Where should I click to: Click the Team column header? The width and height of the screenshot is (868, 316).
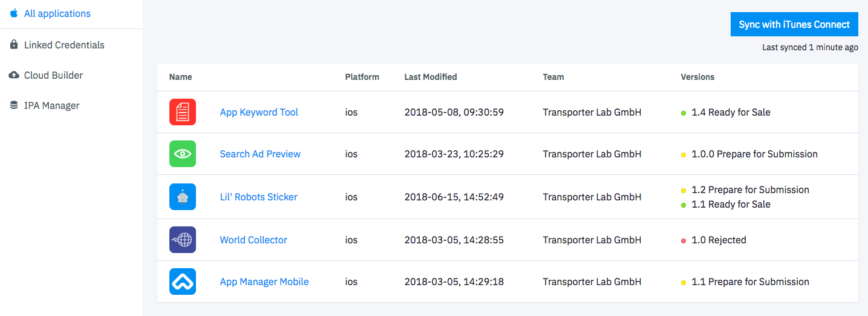[x=553, y=77]
